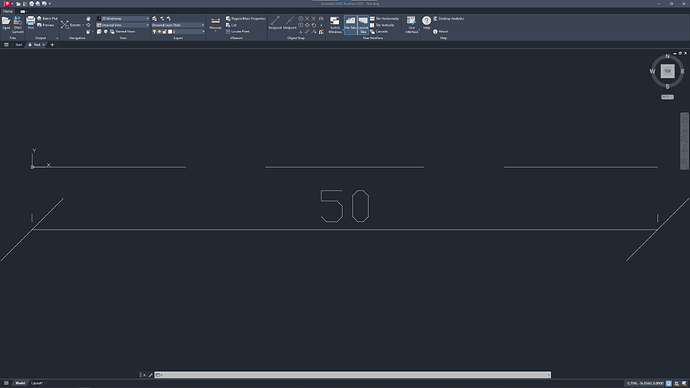Tile windows Horizontally

point(384,18)
